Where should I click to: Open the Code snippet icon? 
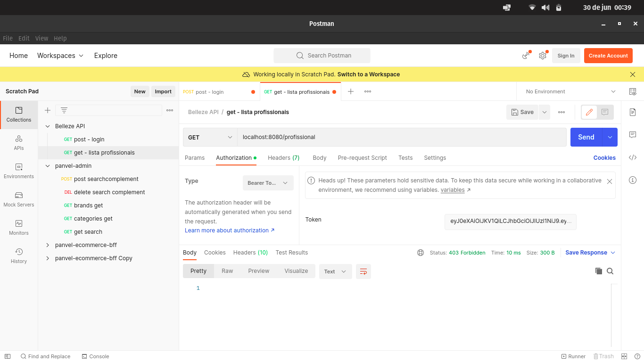tap(633, 157)
